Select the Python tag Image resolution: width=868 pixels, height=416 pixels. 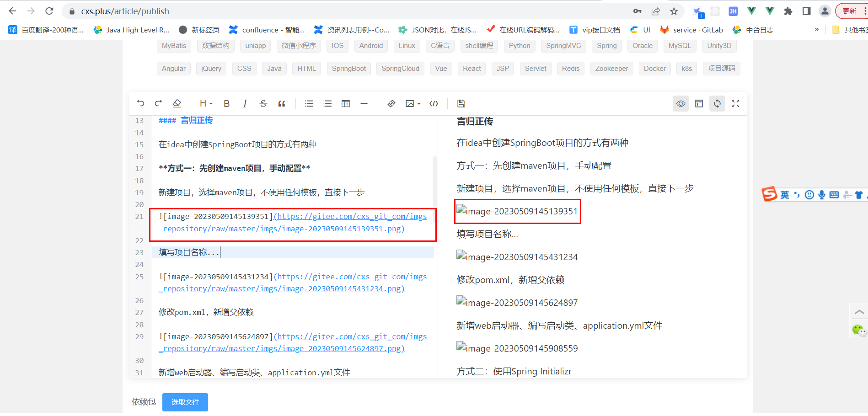[520, 46]
